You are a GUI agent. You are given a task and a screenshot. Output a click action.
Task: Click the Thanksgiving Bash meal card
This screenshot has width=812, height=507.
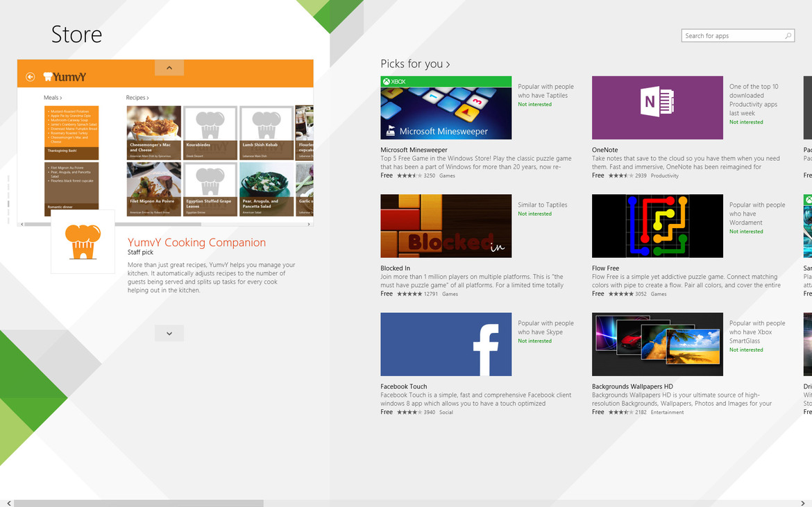[x=71, y=133]
